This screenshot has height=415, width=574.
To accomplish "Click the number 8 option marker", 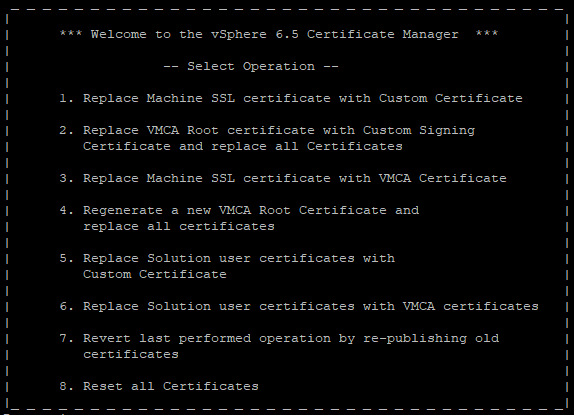I will (66, 386).
